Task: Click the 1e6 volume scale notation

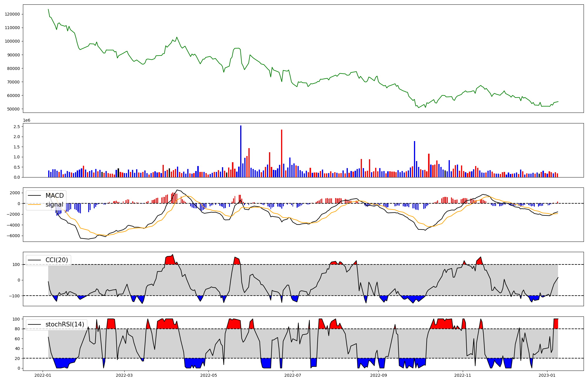Action: point(27,120)
